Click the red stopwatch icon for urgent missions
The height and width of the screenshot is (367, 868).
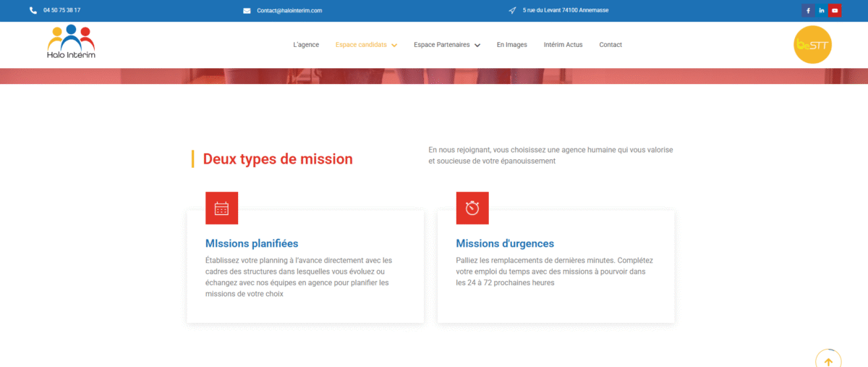click(472, 208)
